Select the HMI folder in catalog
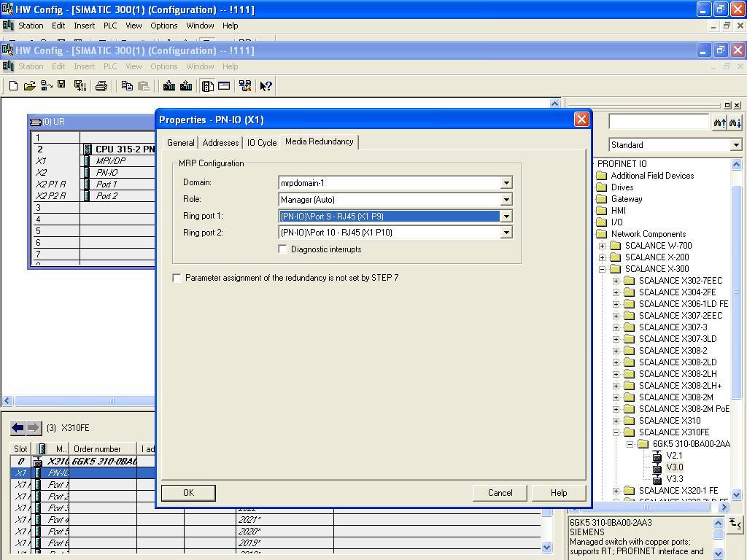The image size is (747, 560). (x=619, y=211)
